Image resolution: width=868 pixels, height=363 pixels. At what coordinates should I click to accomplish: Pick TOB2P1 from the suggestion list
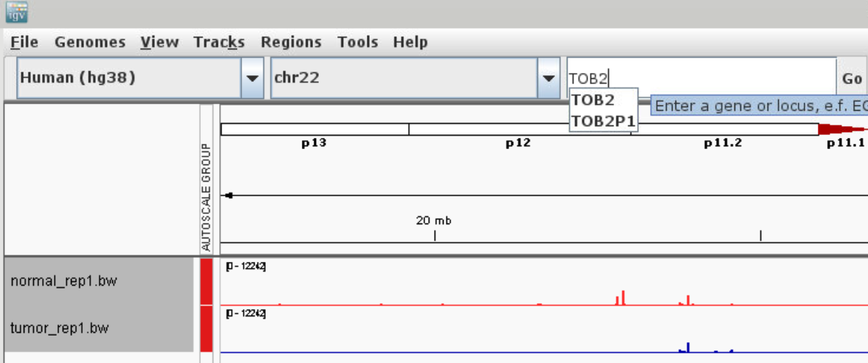tap(603, 122)
